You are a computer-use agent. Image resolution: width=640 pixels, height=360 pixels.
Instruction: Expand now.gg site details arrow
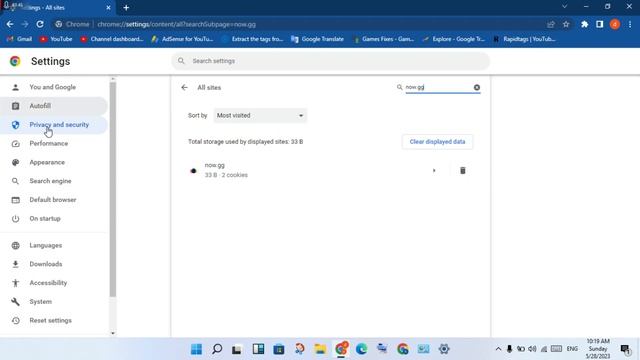(x=434, y=171)
